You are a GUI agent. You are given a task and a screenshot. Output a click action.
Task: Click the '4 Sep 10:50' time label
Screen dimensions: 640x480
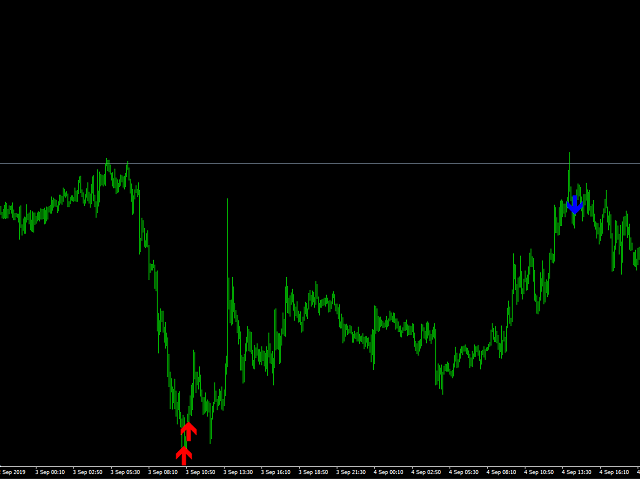pyautogui.click(x=539, y=472)
